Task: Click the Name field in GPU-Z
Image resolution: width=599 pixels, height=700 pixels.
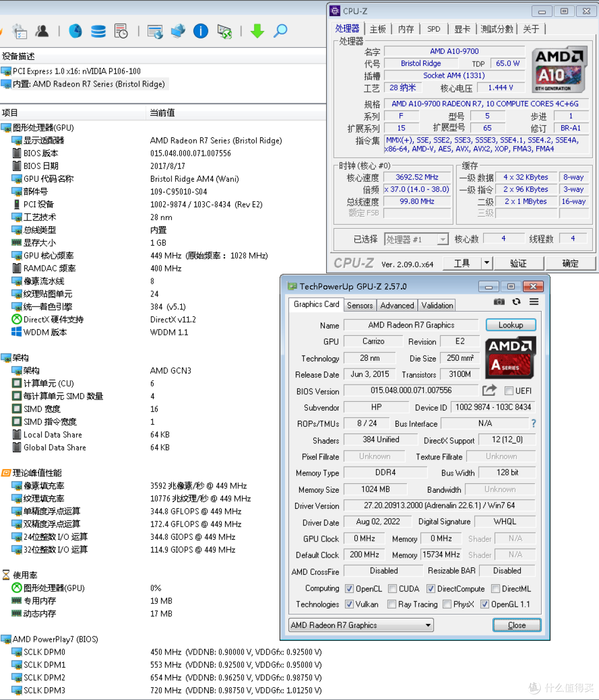Action: click(411, 325)
